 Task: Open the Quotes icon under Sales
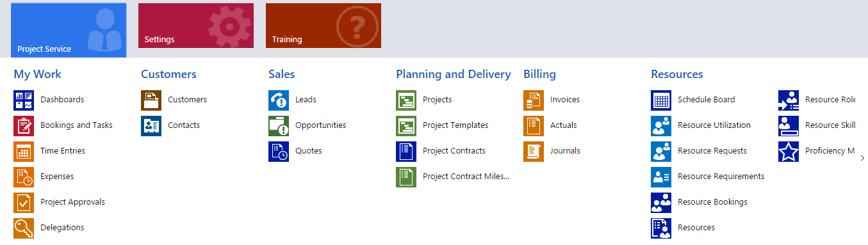pyautogui.click(x=279, y=152)
